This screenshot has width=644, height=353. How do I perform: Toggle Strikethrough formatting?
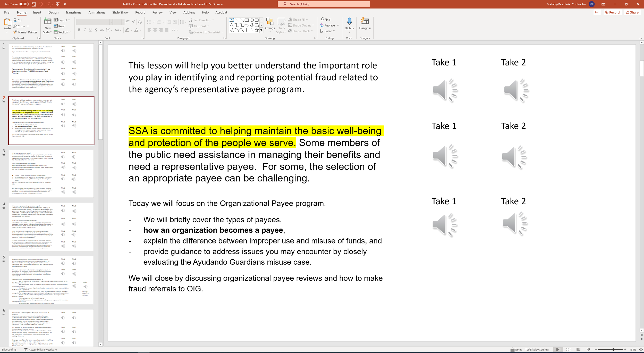(x=102, y=30)
